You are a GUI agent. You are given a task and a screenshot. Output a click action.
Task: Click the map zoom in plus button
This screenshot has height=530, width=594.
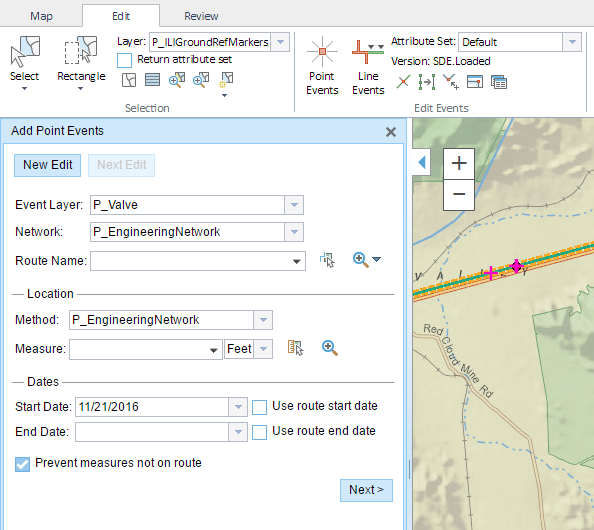[x=459, y=164]
